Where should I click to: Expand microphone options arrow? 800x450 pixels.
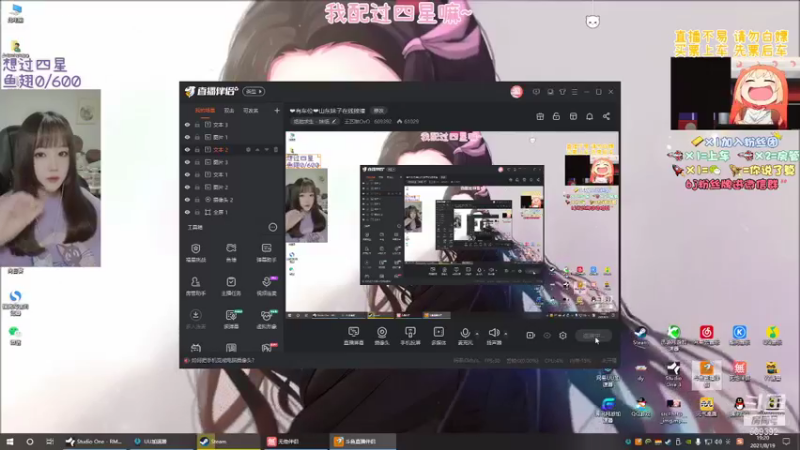click(x=477, y=334)
